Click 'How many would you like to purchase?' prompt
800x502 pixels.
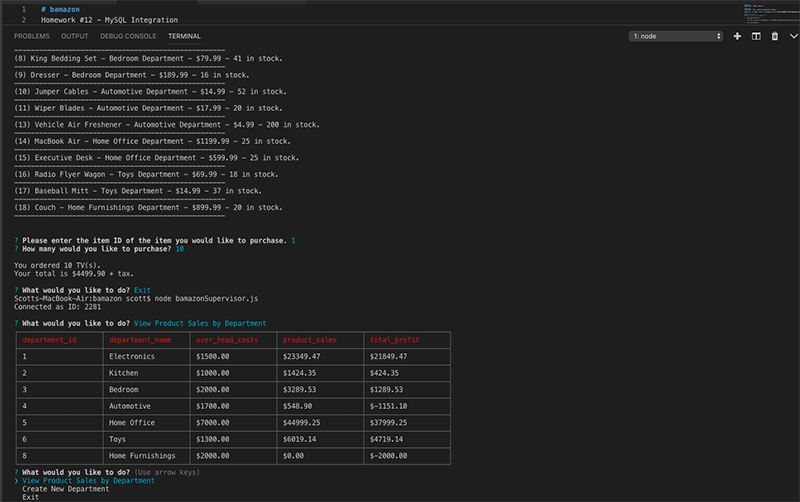point(96,249)
